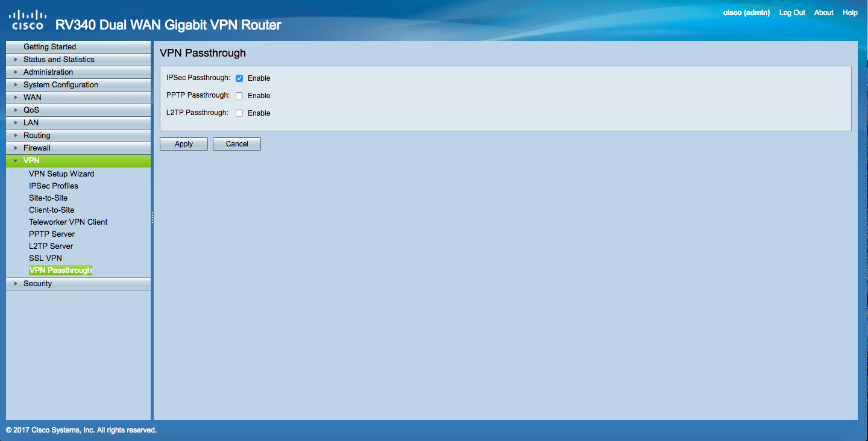The height and width of the screenshot is (441, 868).
Task: Click the L2TP Passthrough label text
Action: pyautogui.click(x=197, y=113)
